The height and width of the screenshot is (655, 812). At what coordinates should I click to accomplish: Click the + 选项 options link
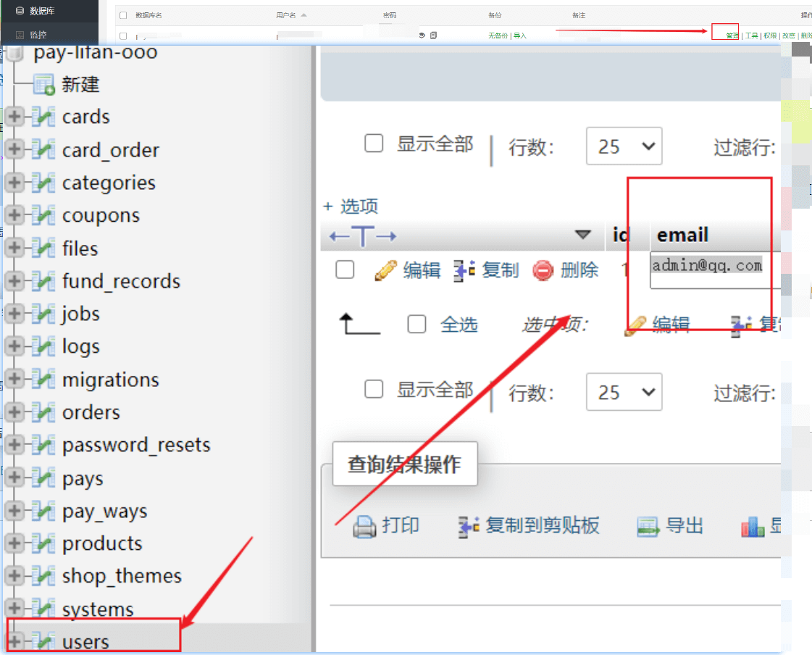(x=351, y=206)
